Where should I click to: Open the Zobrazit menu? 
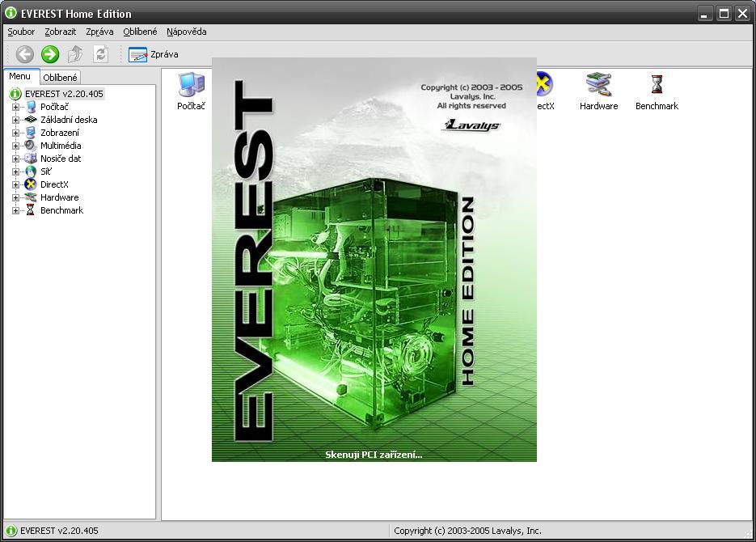click(61, 32)
